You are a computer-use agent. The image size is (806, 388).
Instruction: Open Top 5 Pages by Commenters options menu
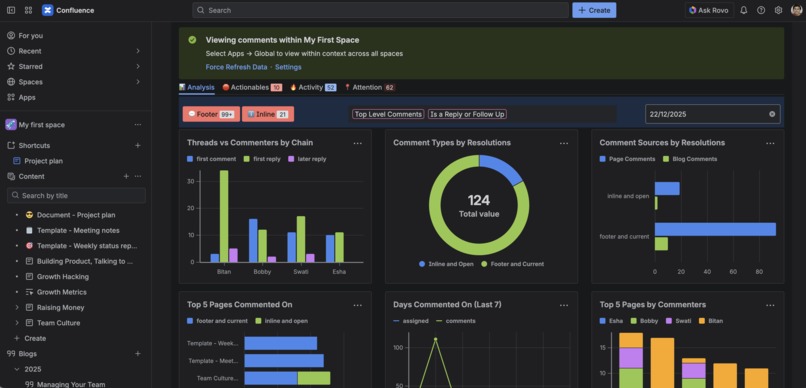click(x=770, y=305)
